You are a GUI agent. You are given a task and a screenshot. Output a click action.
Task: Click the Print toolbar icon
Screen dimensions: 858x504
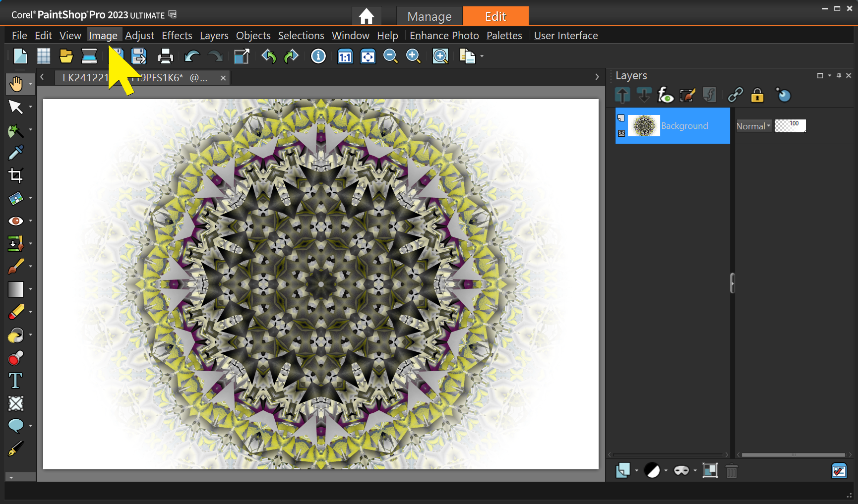point(165,56)
